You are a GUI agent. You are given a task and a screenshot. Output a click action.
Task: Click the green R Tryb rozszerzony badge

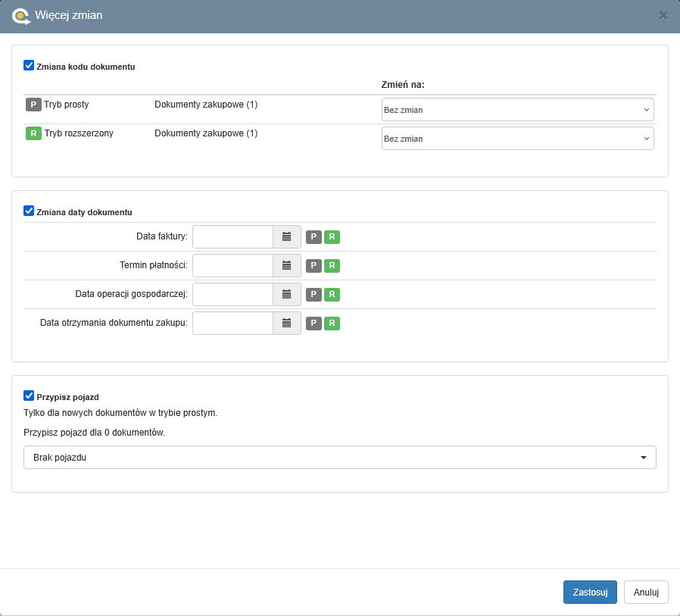[33, 133]
